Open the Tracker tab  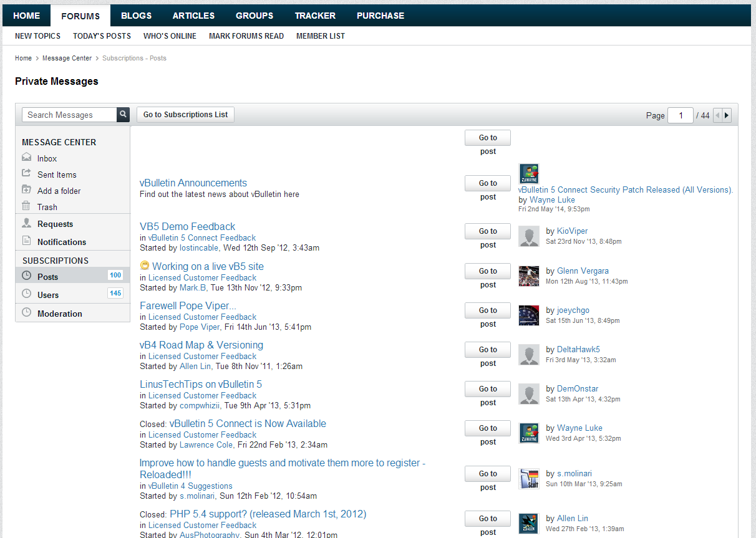(315, 16)
